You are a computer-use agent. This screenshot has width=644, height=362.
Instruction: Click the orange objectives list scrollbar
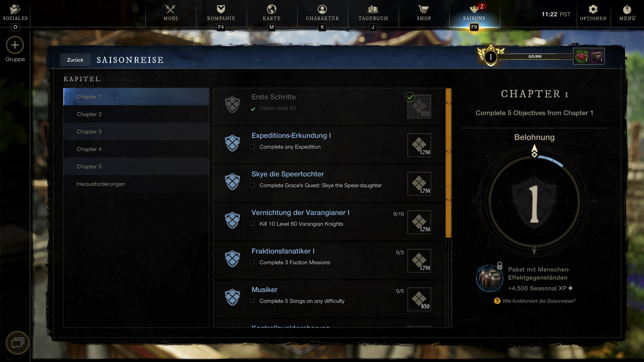point(448,163)
